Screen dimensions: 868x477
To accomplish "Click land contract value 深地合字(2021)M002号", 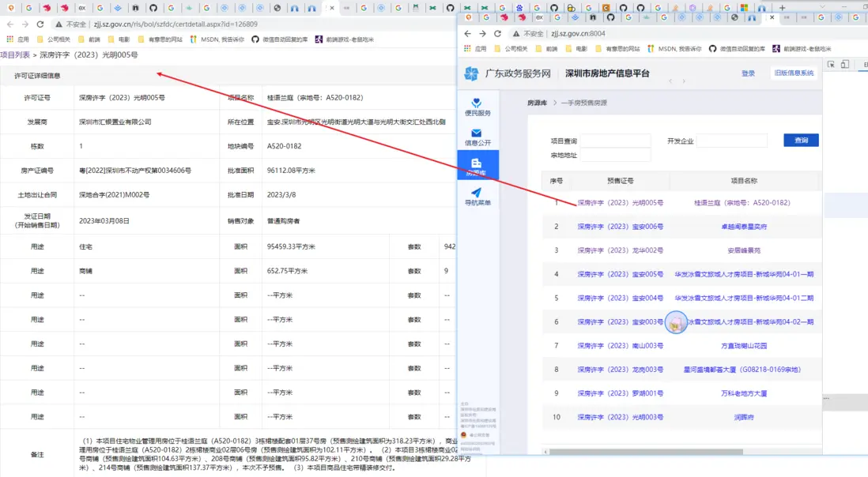I will pyautogui.click(x=114, y=194).
